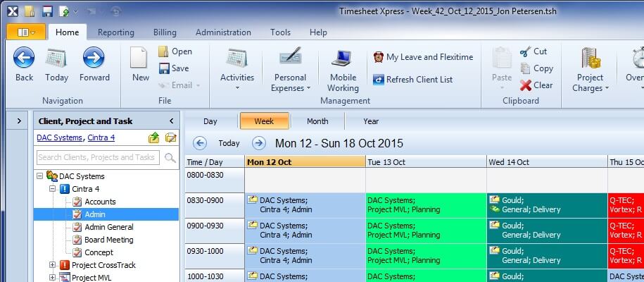Click the Cut scissors icon

525,51
